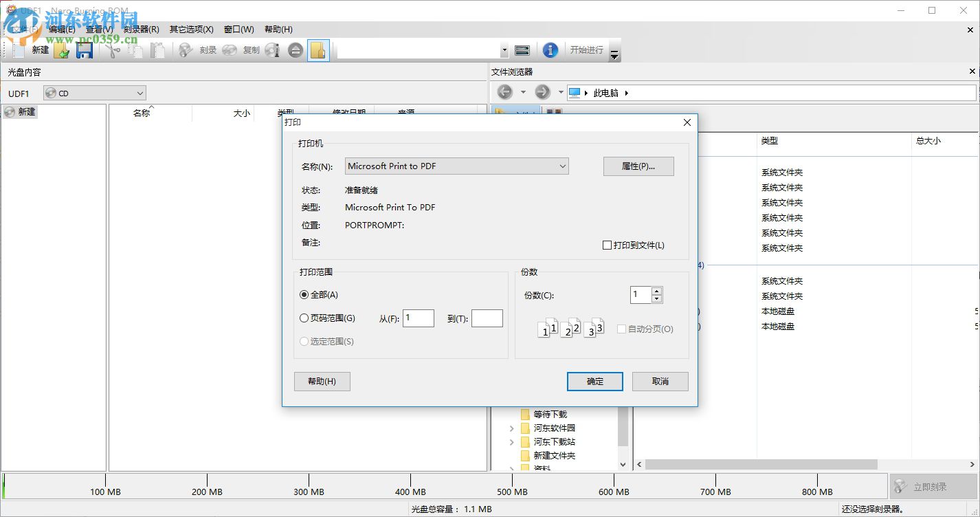Select the Burn disc toolbar icon
Viewport: 980px width, 517px height.
185,49
